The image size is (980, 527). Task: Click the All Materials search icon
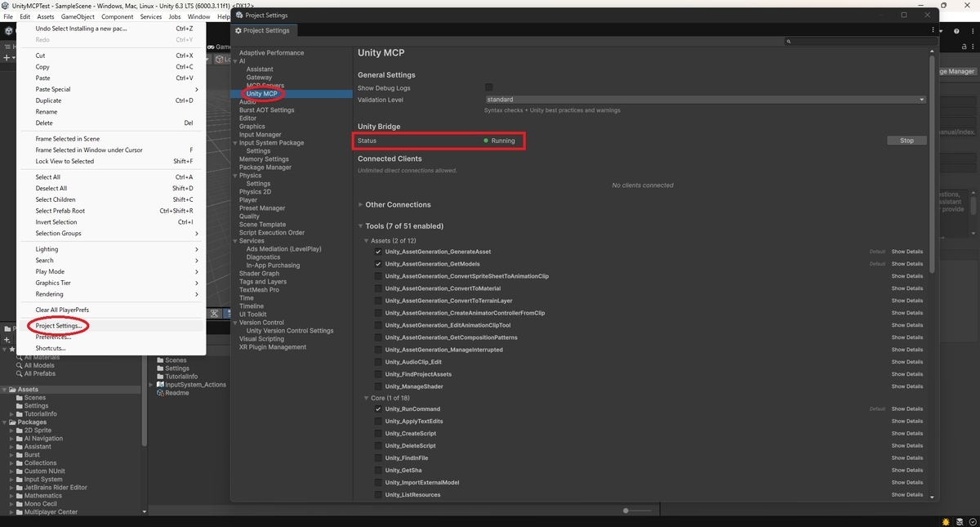click(20, 357)
